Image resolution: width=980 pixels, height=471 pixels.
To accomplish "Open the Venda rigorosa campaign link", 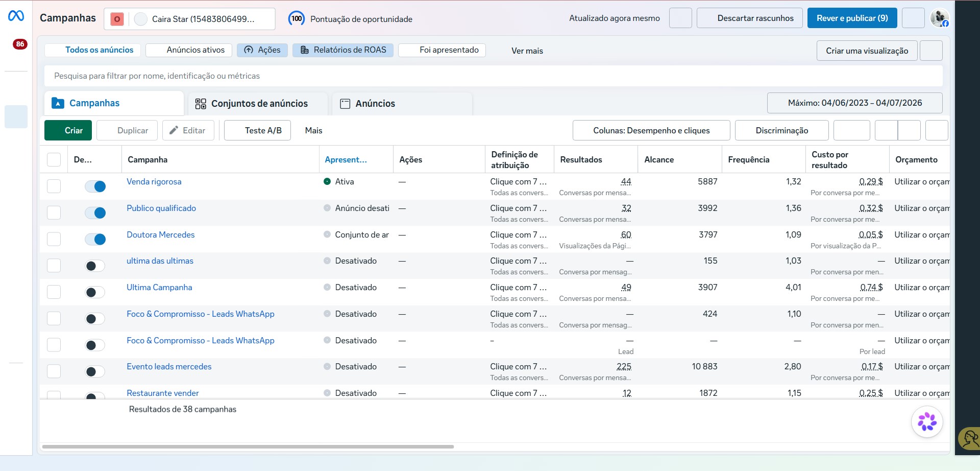I will click(154, 181).
